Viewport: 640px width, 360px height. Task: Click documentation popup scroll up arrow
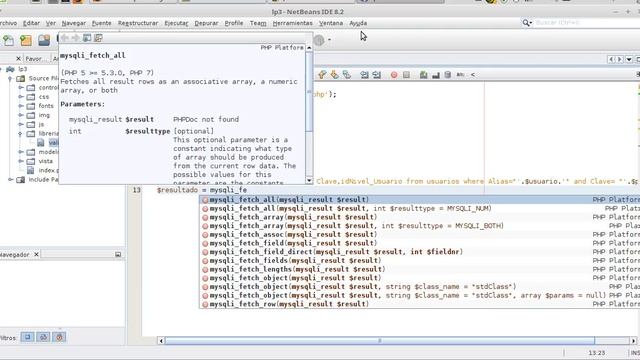(x=309, y=48)
